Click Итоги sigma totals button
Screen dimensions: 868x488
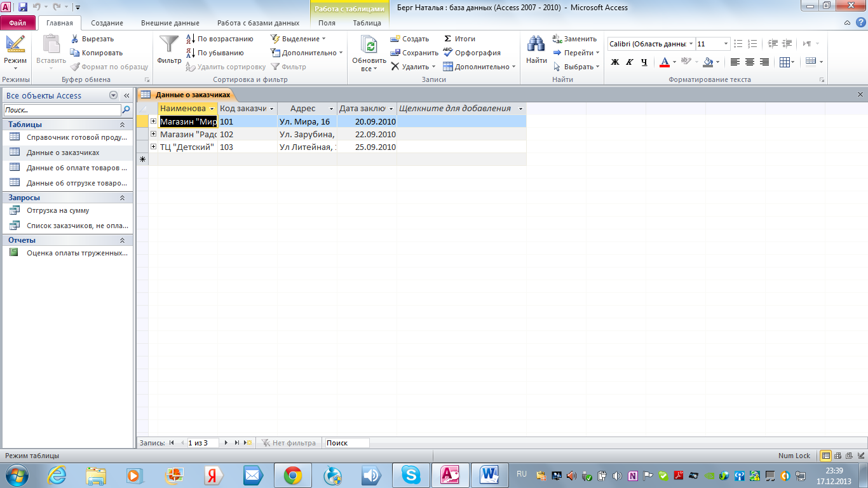(x=459, y=39)
